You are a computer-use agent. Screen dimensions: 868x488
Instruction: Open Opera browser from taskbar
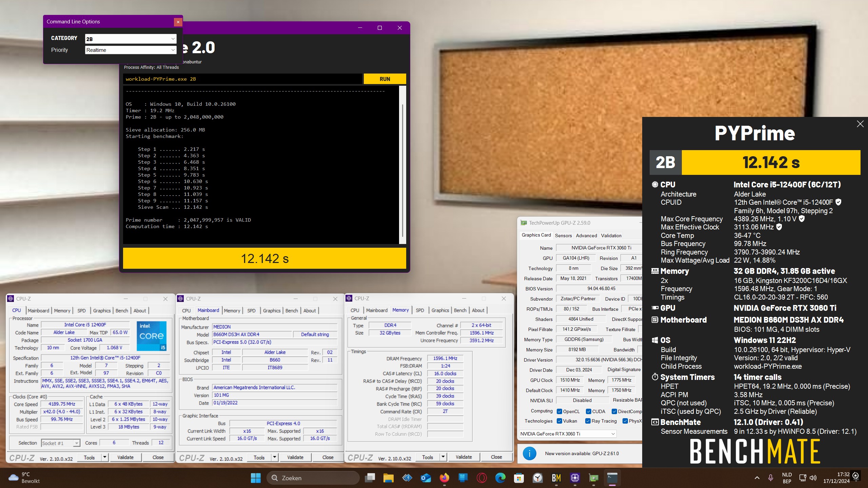tap(481, 478)
